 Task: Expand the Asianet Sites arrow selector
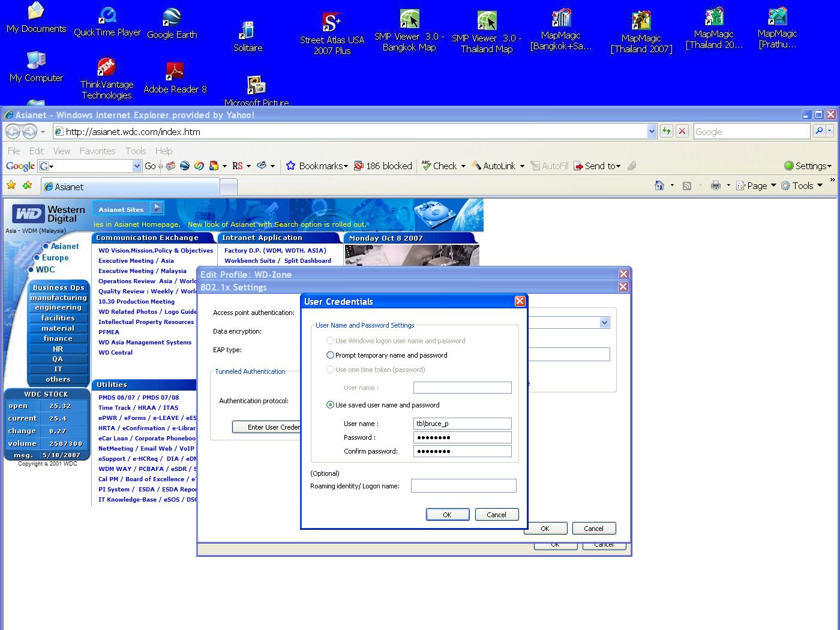(157, 208)
